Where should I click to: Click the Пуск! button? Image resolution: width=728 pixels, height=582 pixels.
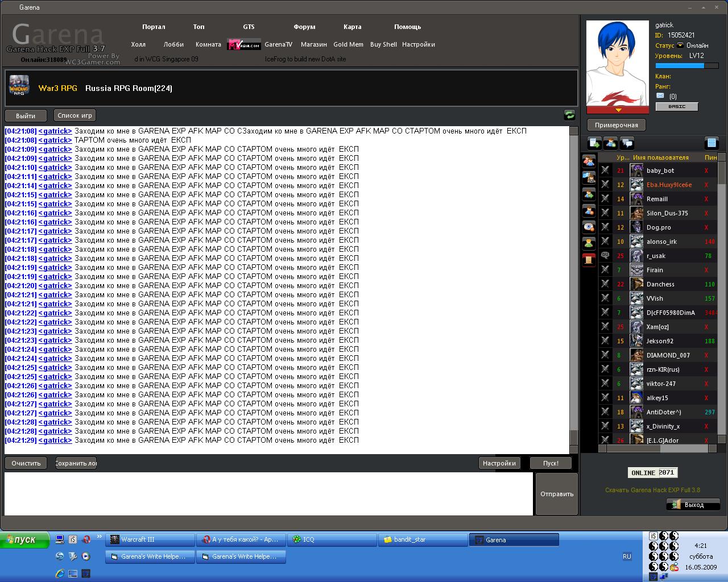551,463
